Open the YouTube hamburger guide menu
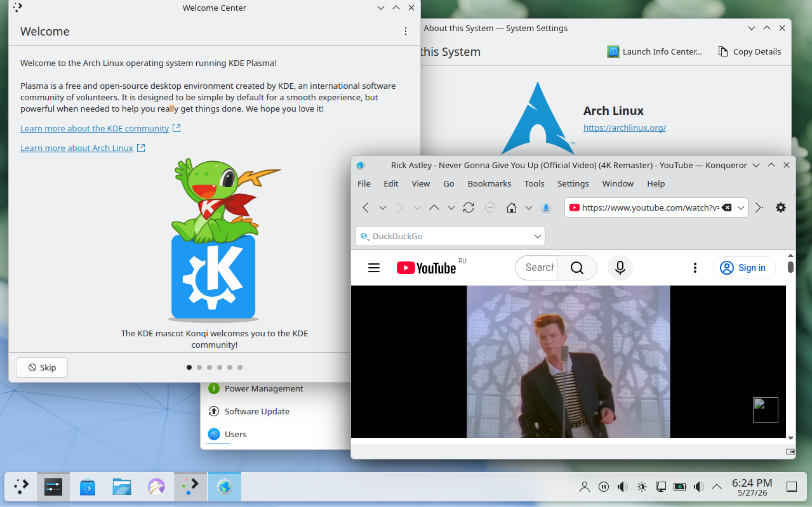812x507 pixels. 374,268
